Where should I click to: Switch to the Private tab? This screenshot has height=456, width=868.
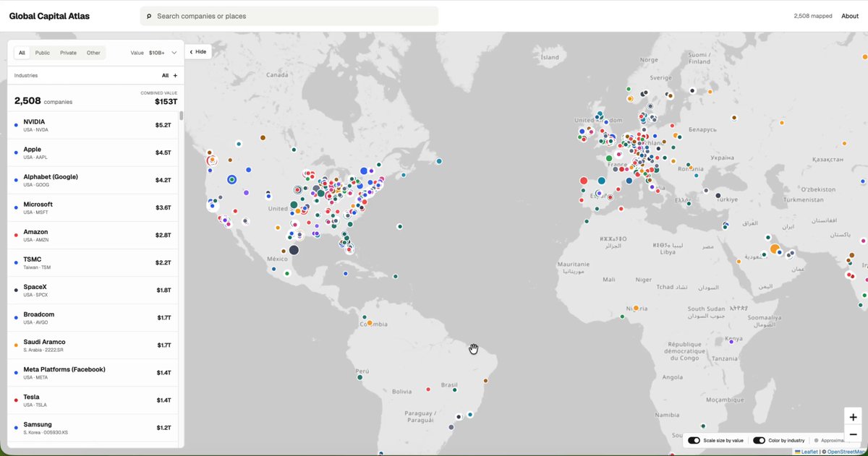[68, 53]
